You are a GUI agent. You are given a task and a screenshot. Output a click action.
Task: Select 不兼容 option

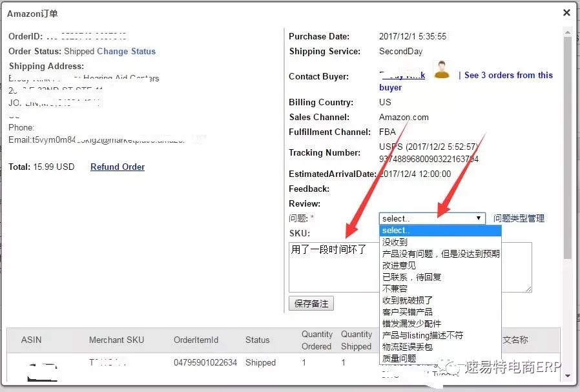pos(440,289)
